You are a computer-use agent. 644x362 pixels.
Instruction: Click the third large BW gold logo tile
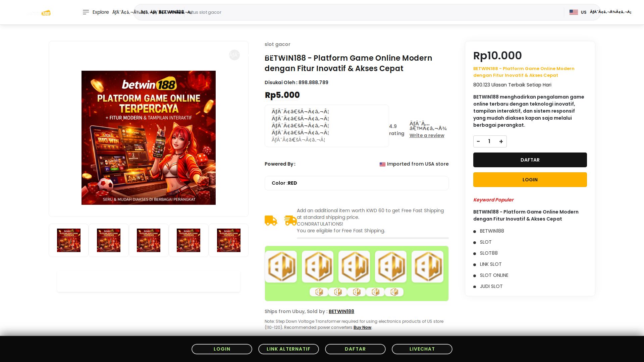pyautogui.click(x=354, y=266)
